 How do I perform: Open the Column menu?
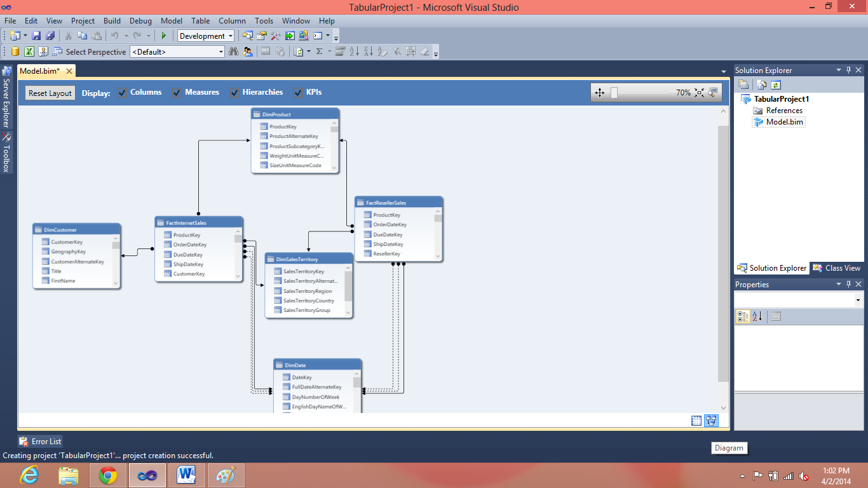tap(232, 21)
